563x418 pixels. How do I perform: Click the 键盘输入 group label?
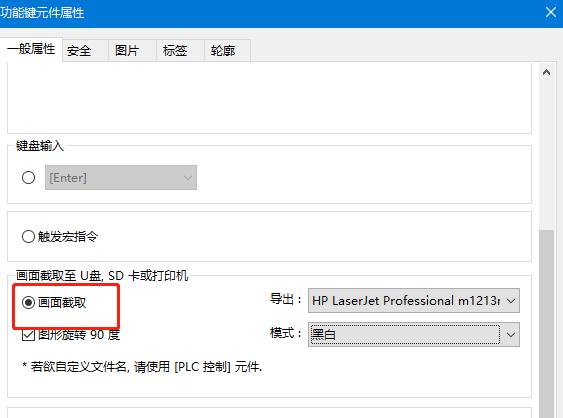pos(40,146)
